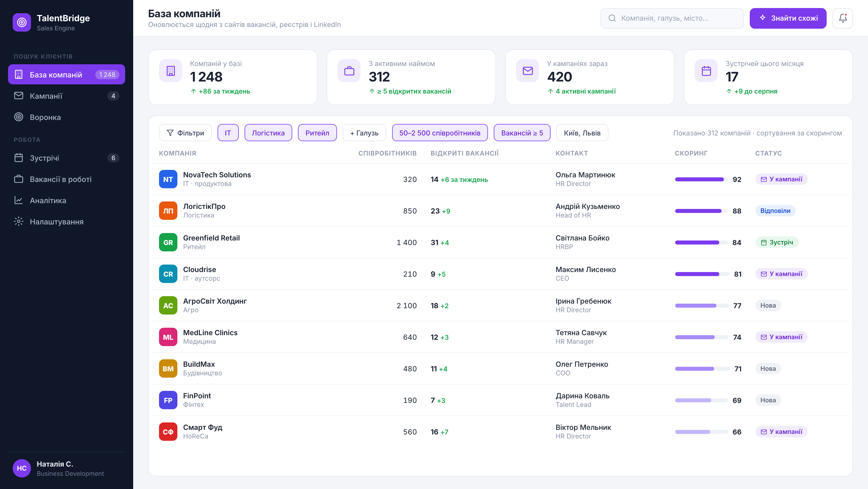Image resolution: width=868 pixels, height=489 pixels.
Task: Open Вакансії в роботі in the sidebar
Action: click(x=66, y=179)
